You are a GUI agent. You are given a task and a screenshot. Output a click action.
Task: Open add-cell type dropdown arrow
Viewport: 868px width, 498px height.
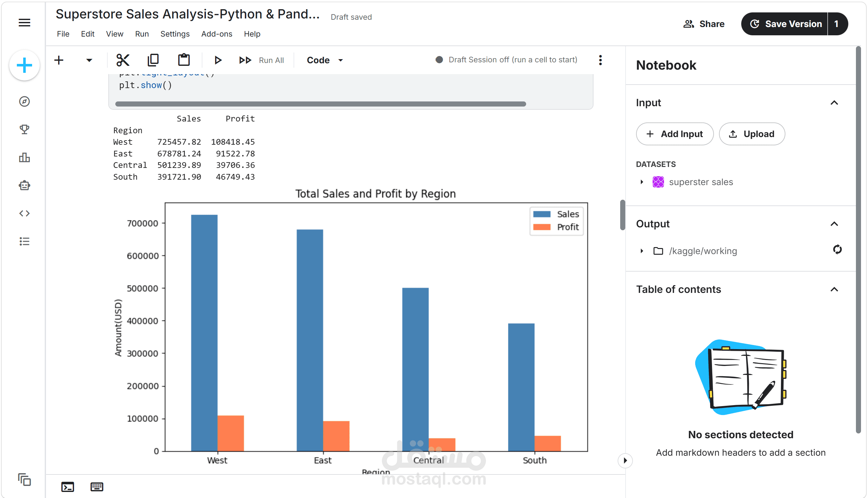click(x=89, y=60)
